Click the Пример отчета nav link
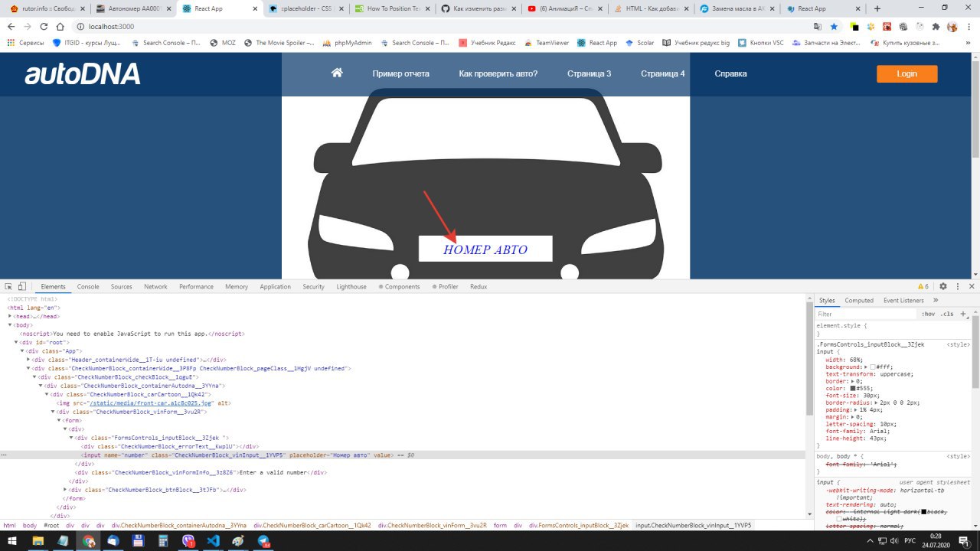Image resolution: width=980 pixels, height=551 pixels. pos(400,74)
